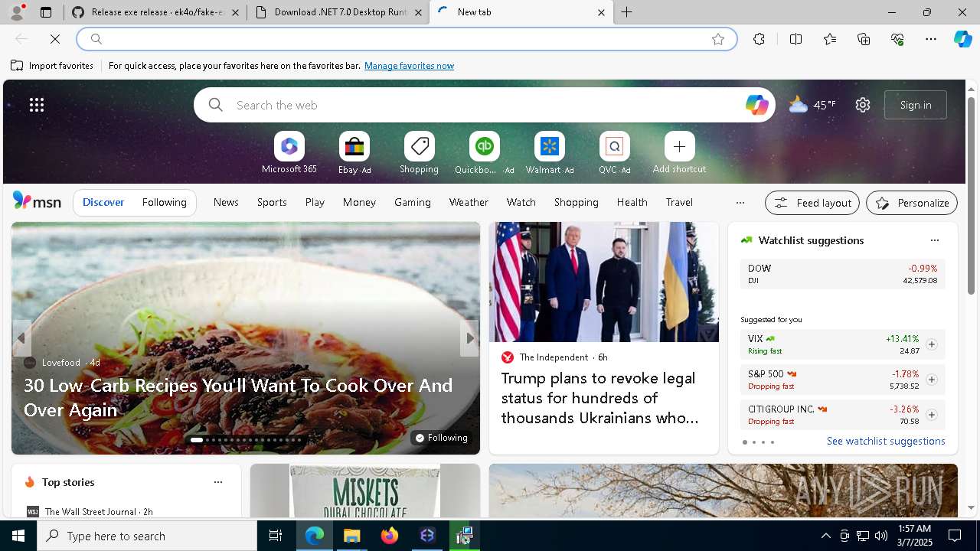Launch Firefox from taskbar

(x=390, y=536)
